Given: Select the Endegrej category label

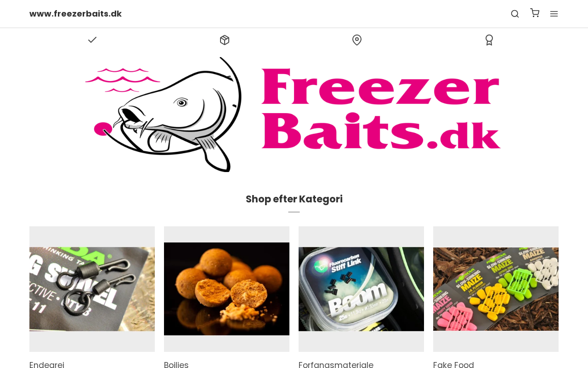Looking at the screenshot, I should (47, 365).
